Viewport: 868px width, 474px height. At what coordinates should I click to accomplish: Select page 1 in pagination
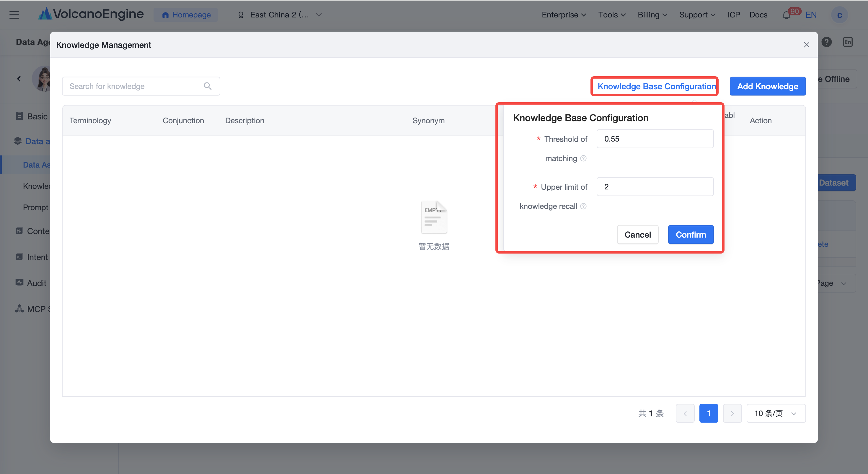tap(709, 413)
